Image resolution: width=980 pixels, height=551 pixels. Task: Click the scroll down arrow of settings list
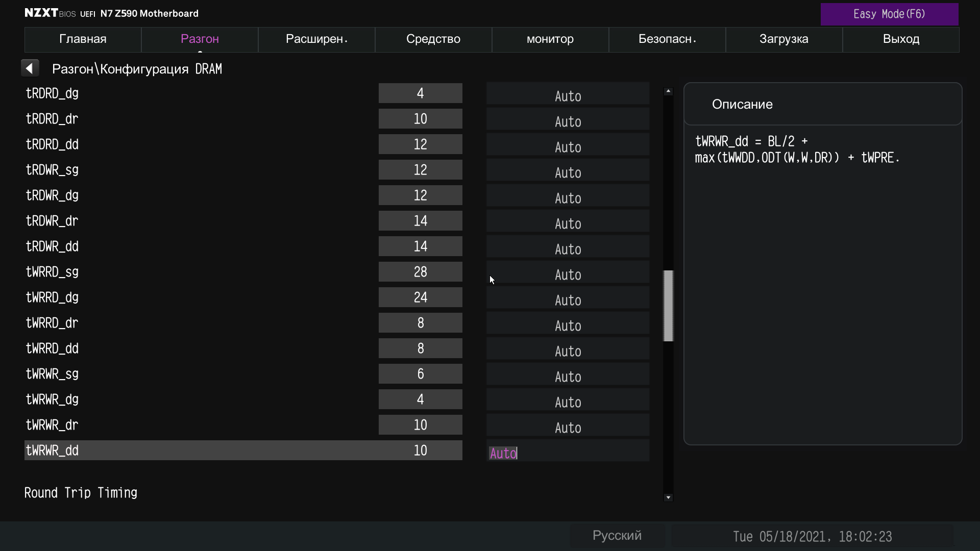(x=668, y=497)
